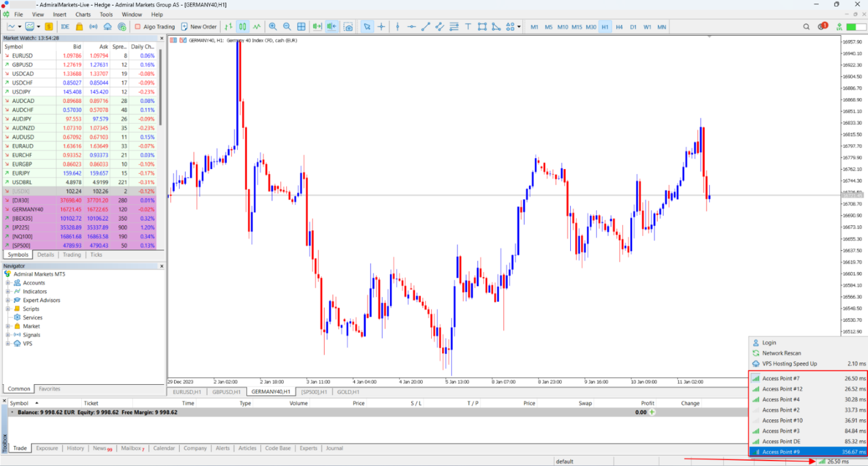Select the text label drawing tool
This screenshot has height=466, width=868.
coord(468,27)
